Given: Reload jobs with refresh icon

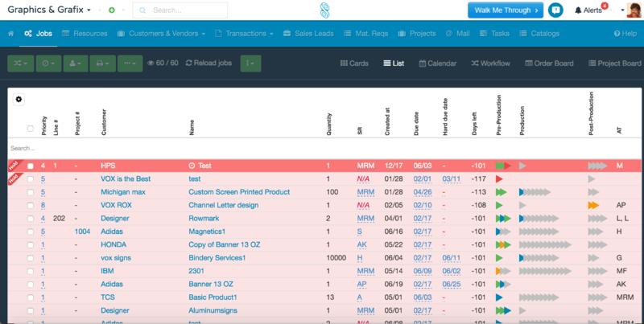Looking at the screenshot, I should click(208, 64).
